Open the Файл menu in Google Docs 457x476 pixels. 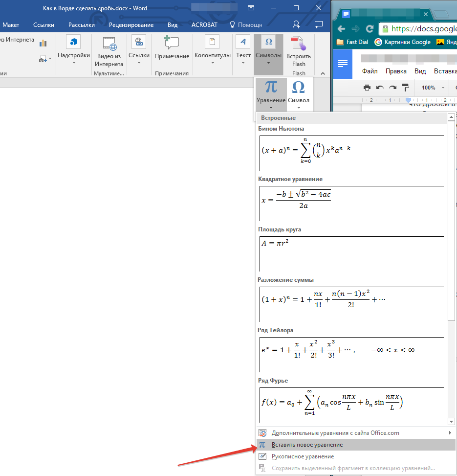tap(370, 71)
